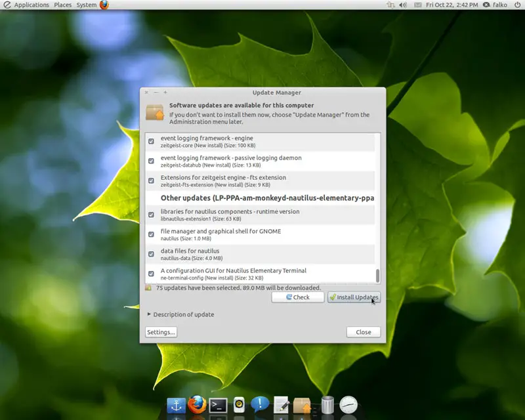525x420 pixels.
Task: Launch Firefox from the bottom dock
Action: tap(197, 405)
